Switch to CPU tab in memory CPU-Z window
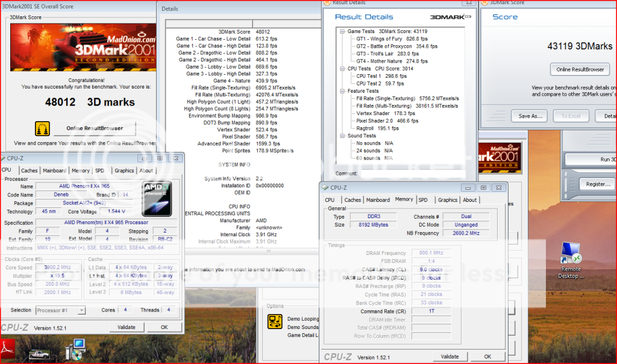The height and width of the screenshot is (364, 617). (330, 200)
